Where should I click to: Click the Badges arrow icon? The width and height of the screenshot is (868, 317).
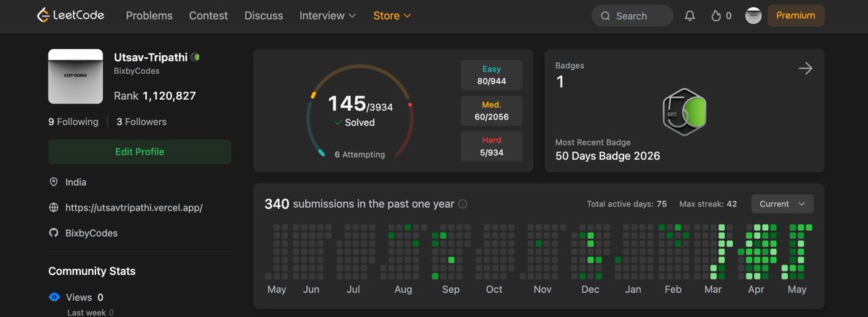click(805, 68)
